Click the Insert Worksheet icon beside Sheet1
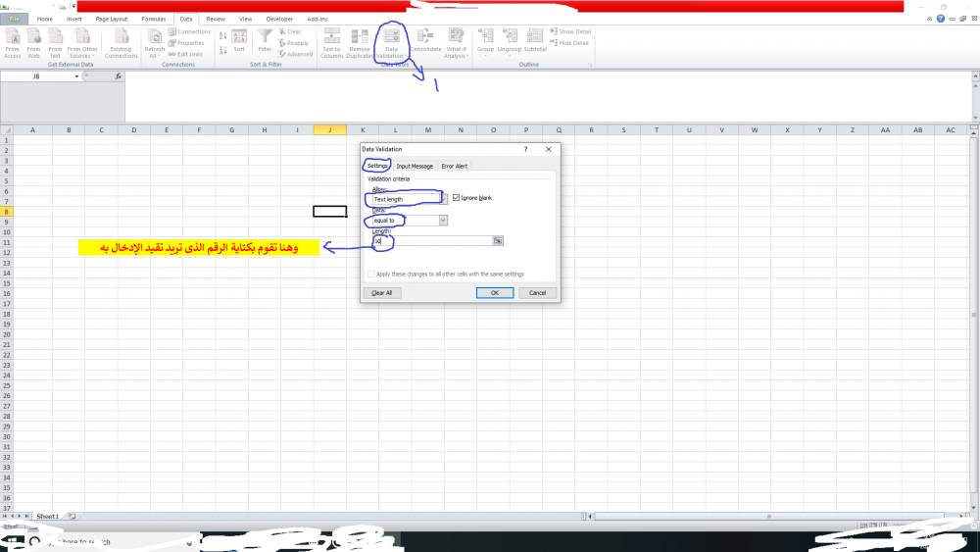Viewport: 980px width, 552px height. [x=72, y=517]
